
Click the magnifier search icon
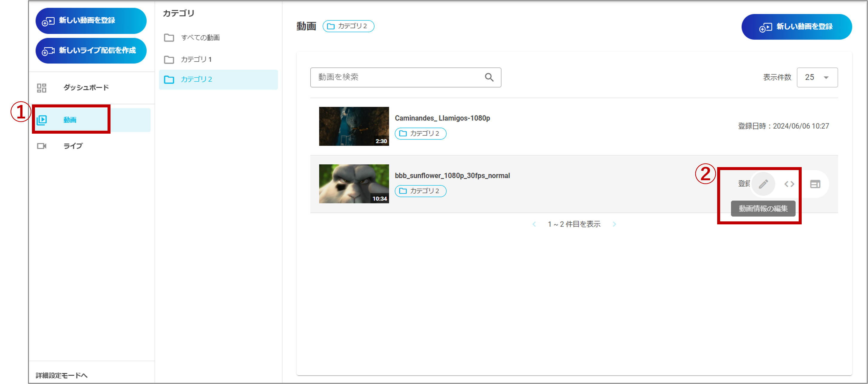[x=489, y=77]
